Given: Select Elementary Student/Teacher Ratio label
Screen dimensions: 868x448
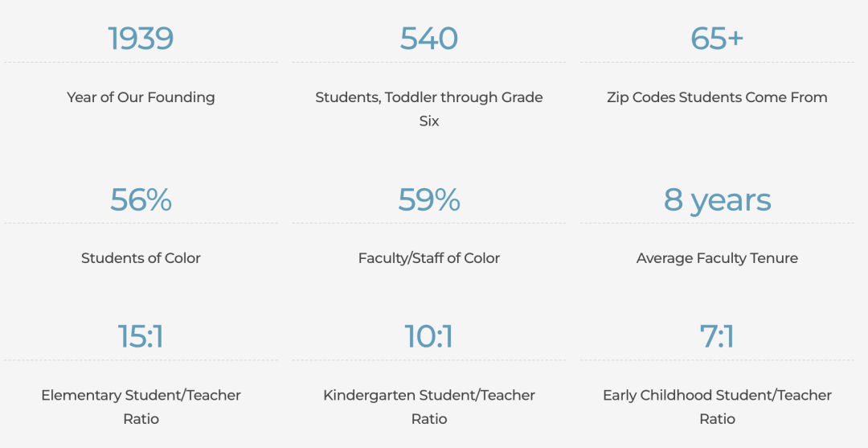Looking at the screenshot, I should coord(141,407).
